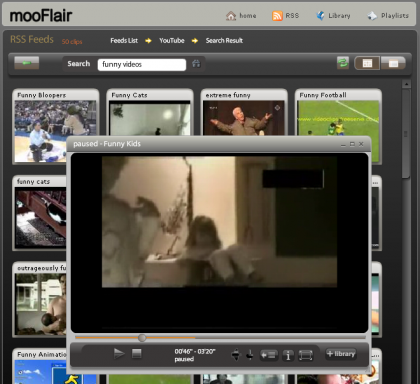
Task: Click the back-to-list arrow icon in player
Action: click(268, 355)
